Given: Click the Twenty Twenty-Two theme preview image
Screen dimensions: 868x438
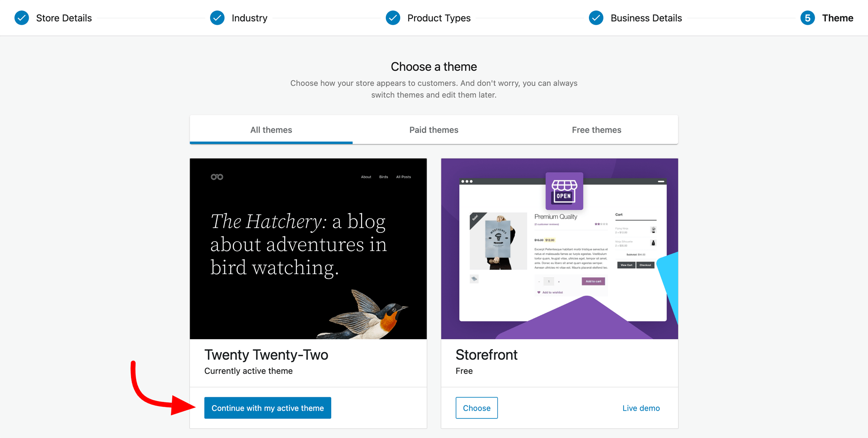Looking at the screenshot, I should (308, 248).
